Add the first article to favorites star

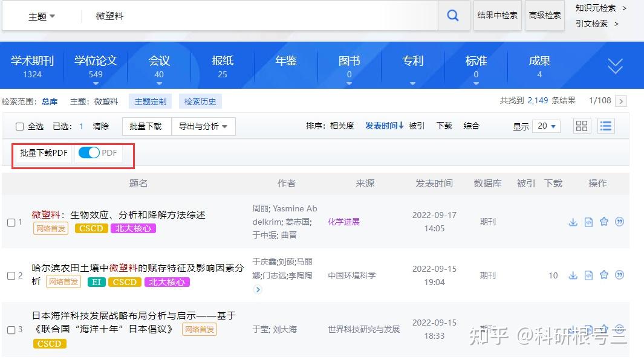click(604, 222)
